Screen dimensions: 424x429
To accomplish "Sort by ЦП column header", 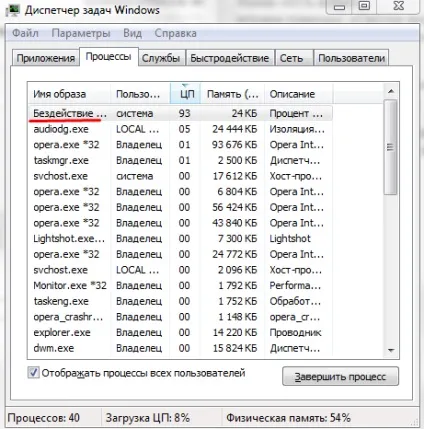I will [x=185, y=94].
